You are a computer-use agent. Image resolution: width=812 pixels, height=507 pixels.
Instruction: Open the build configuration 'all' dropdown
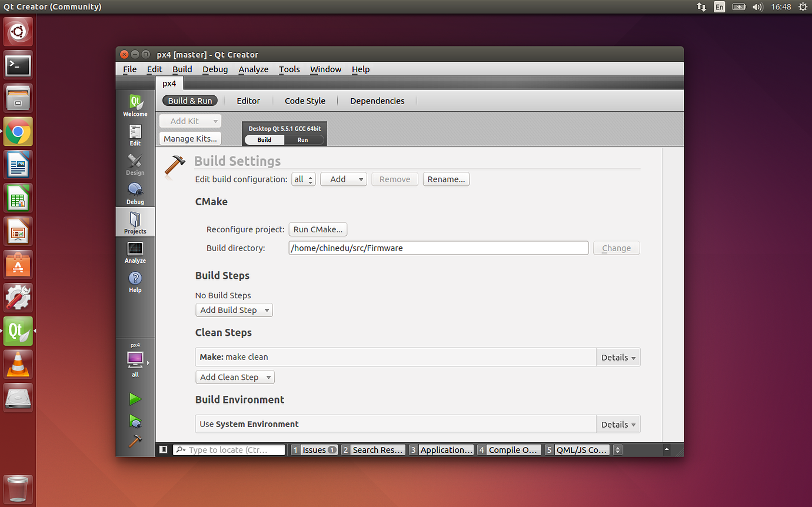pyautogui.click(x=304, y=179)
